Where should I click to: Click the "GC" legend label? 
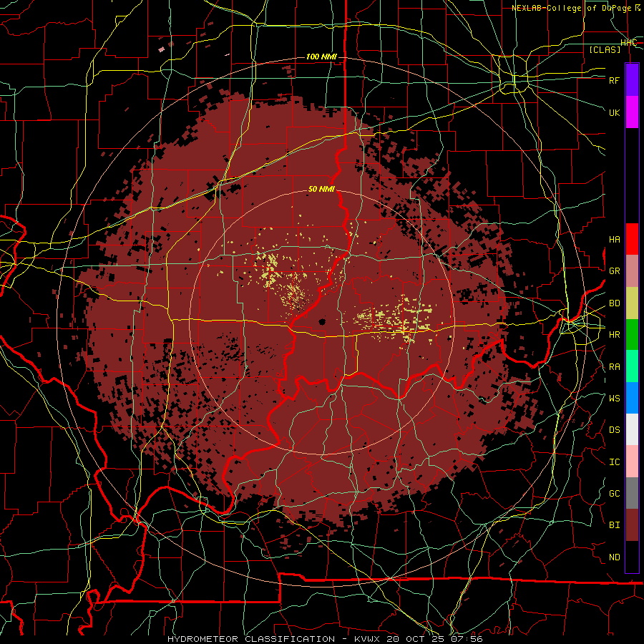click(x=615, y=494)
